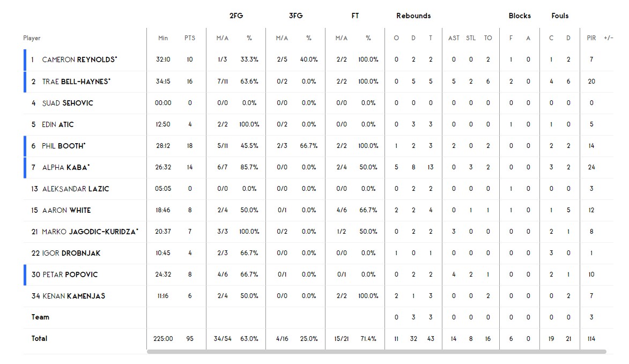Click Aaron White player link
The height and width of the screenshot is (364, 629).
[66, 210]
